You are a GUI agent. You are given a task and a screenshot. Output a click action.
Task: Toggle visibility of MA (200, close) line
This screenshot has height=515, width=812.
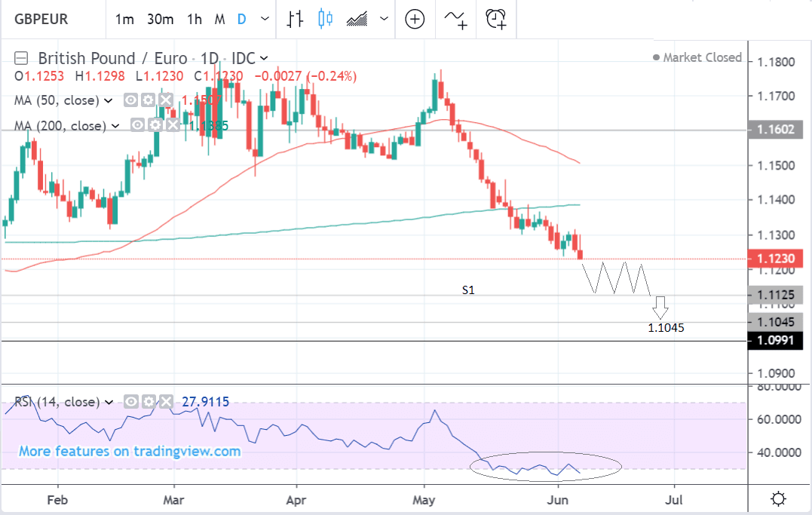tap(138, 125)
